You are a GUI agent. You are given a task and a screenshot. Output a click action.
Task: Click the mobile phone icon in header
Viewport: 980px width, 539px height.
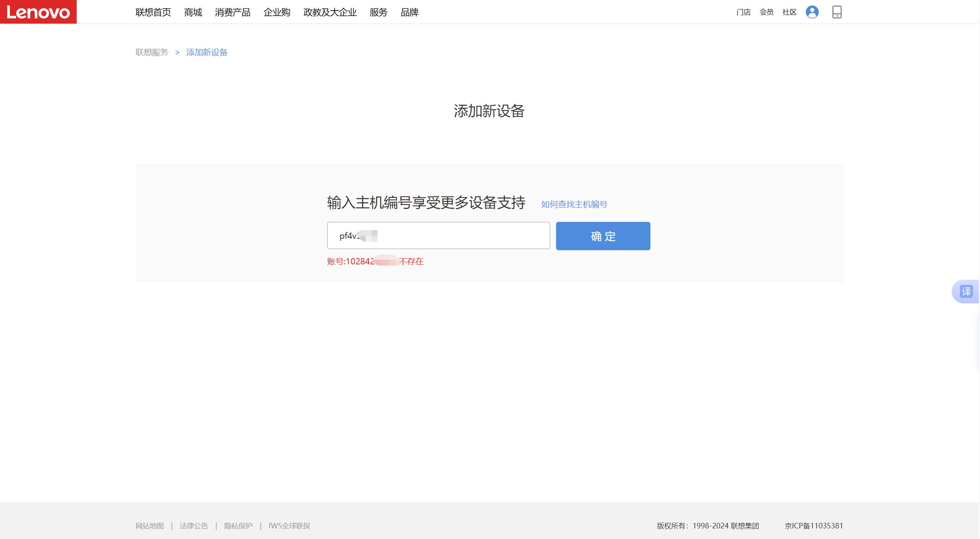pyautogui.click(x=836, y=12)
